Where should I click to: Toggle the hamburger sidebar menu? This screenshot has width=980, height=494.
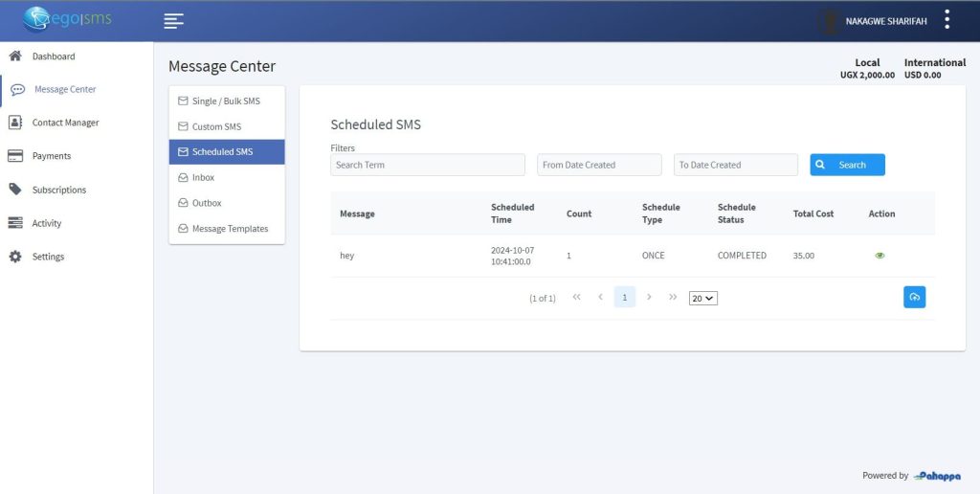(173, 21)
